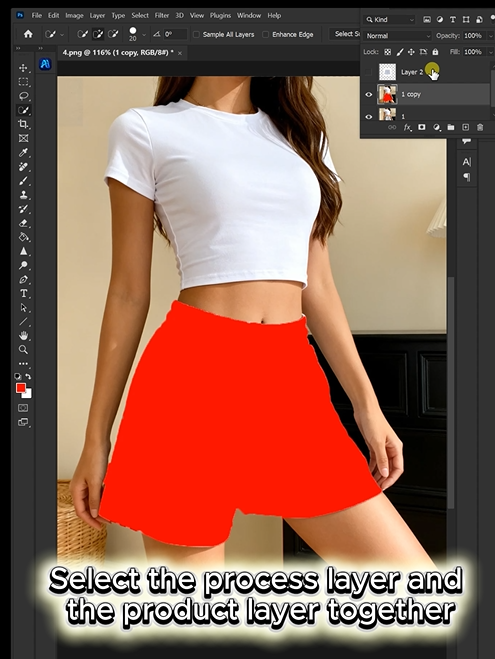
Task: Select the Zoom tool
Action: (23, 350)
